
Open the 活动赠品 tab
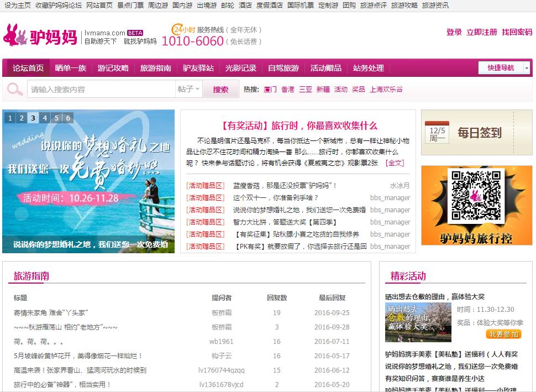coord(326,68)
